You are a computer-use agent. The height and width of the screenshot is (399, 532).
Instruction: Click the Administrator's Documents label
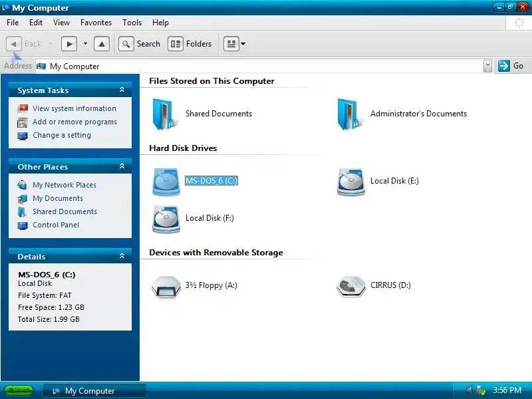pos(419,114)
